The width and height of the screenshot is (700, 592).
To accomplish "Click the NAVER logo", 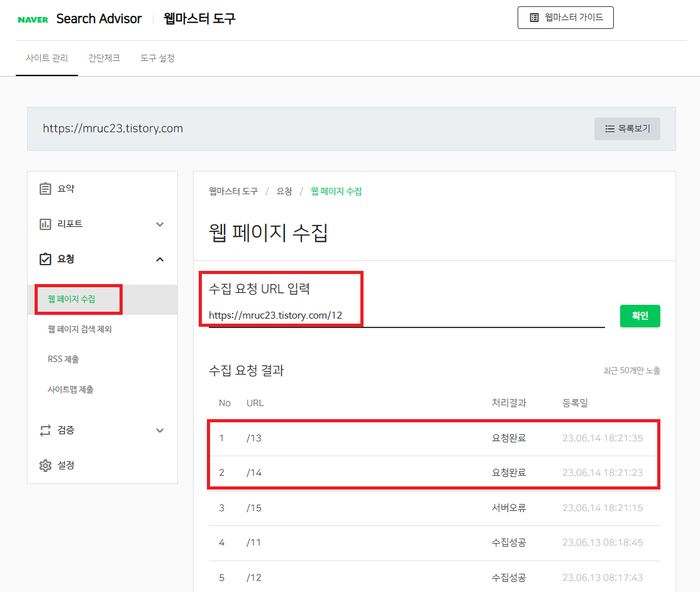I will click(x=33, y=19).
